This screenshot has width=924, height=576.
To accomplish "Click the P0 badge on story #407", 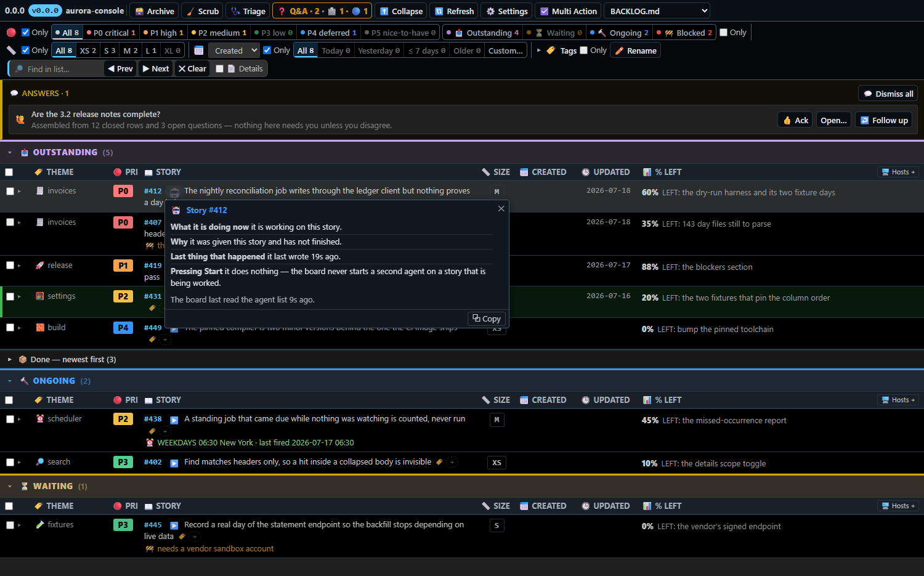I will 123,222.
